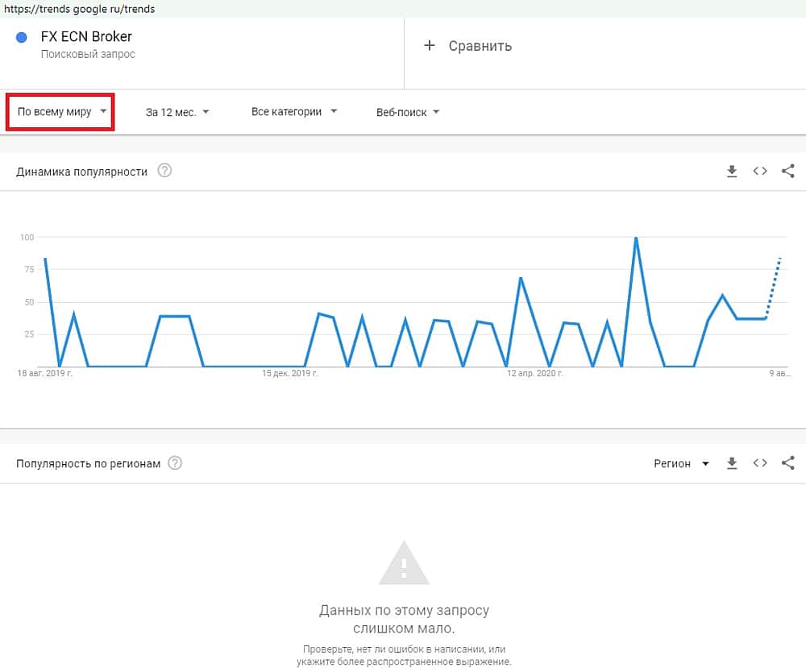This screenshot has height=672, width=806.
Task: Click Сравнить to add comparison term
Action: [480, 46]
